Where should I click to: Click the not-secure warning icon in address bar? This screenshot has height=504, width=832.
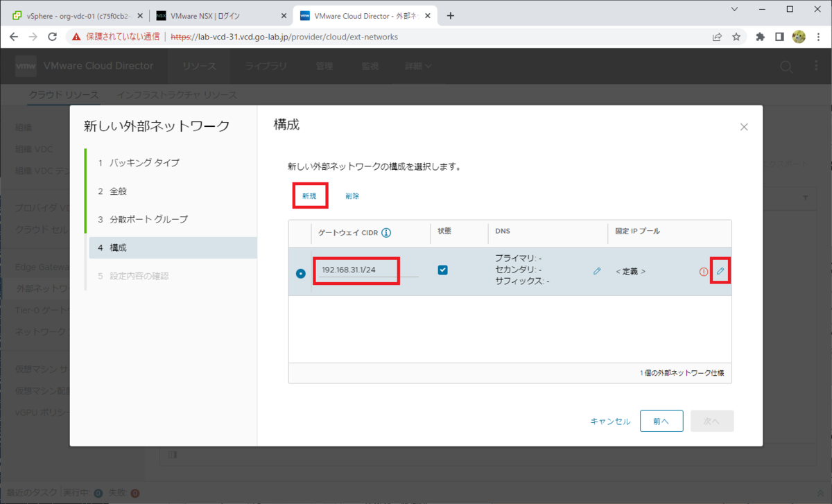click(76, 37)
